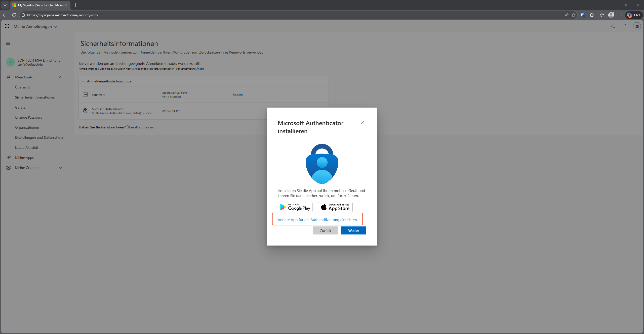Select Sicherheitsinformationen in sidebar
644x334 pixels.
35,97
